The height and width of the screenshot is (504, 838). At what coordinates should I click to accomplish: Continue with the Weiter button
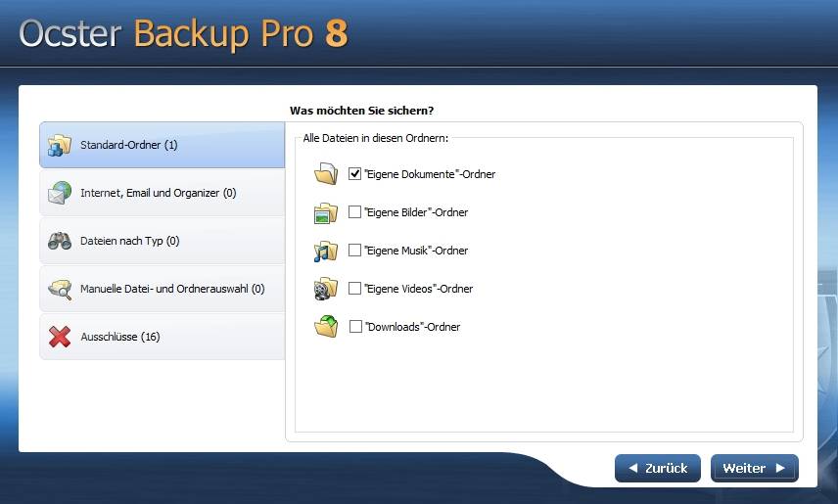[x=754, y=468]
